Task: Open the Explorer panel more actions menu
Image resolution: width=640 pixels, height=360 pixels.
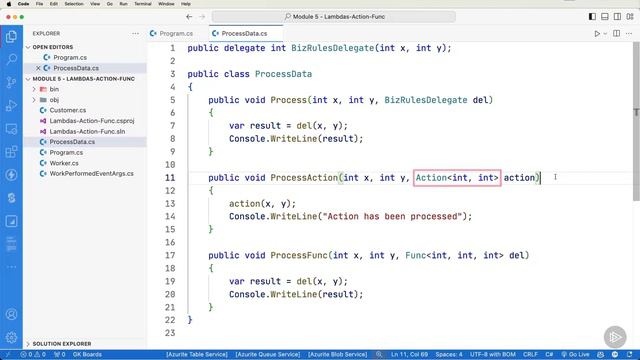Action: (136, 33)
